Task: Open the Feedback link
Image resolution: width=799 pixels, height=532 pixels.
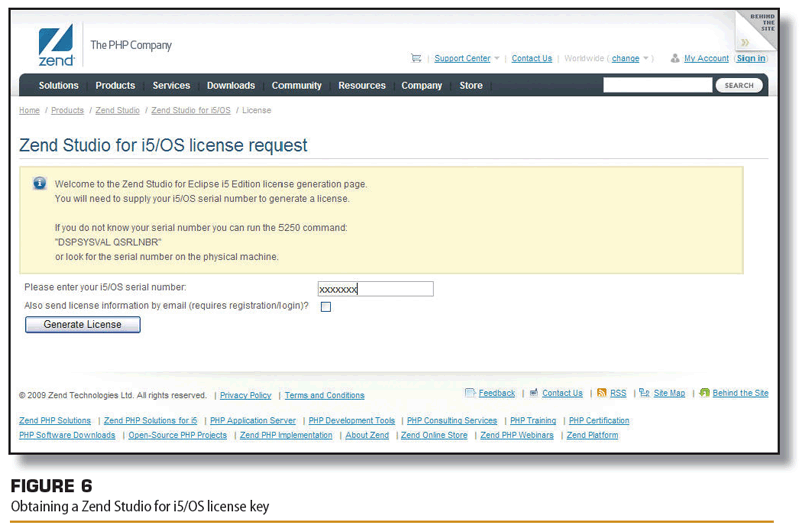Action: (497, 393)
